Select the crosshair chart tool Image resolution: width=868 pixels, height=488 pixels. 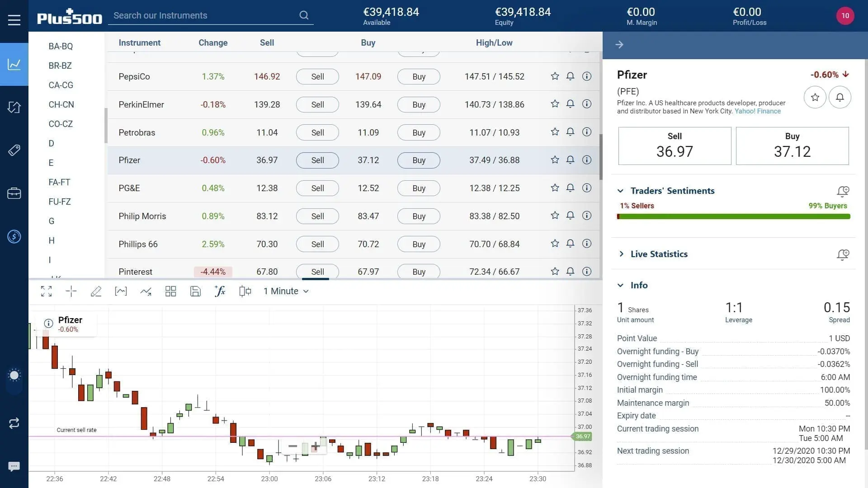(x=71, y=291)
